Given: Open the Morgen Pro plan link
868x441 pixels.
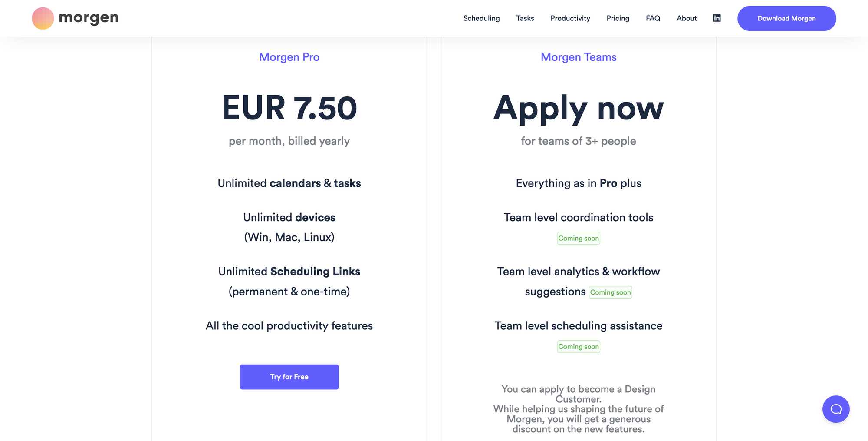Looking at the screenshot, I should pyautogui.click(x=289, y=57).
